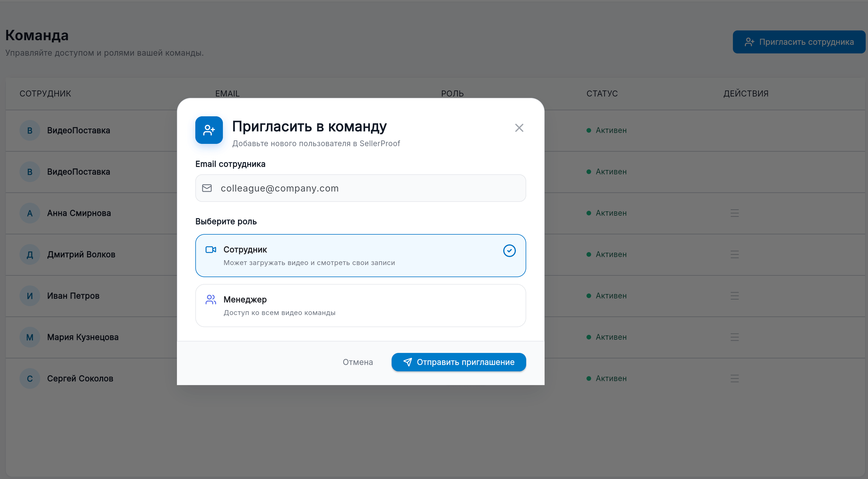This screenshot has height=479, width=868.
Task: Open actions menu for Дмитрий Волков
Action: 734,254
